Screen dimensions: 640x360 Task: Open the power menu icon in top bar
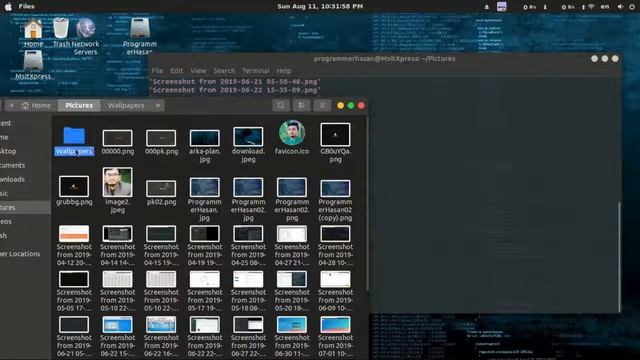[x=632, y=7]
